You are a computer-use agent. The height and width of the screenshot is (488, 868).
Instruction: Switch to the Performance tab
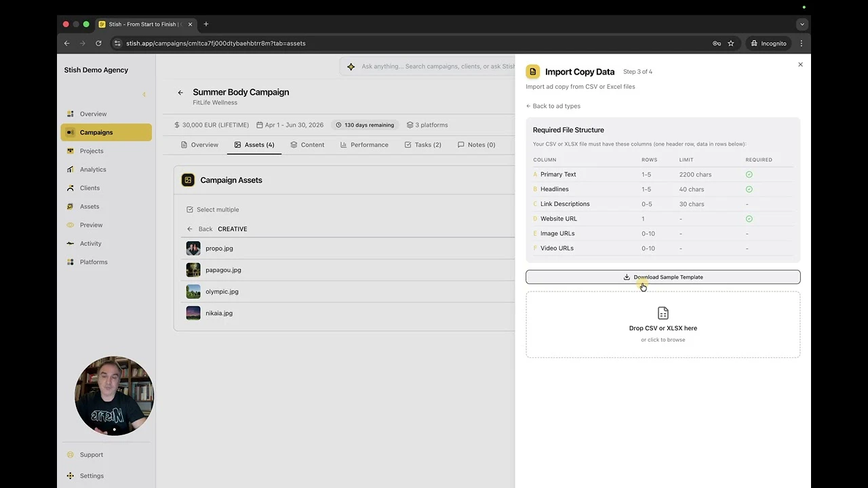pos(364,144)
